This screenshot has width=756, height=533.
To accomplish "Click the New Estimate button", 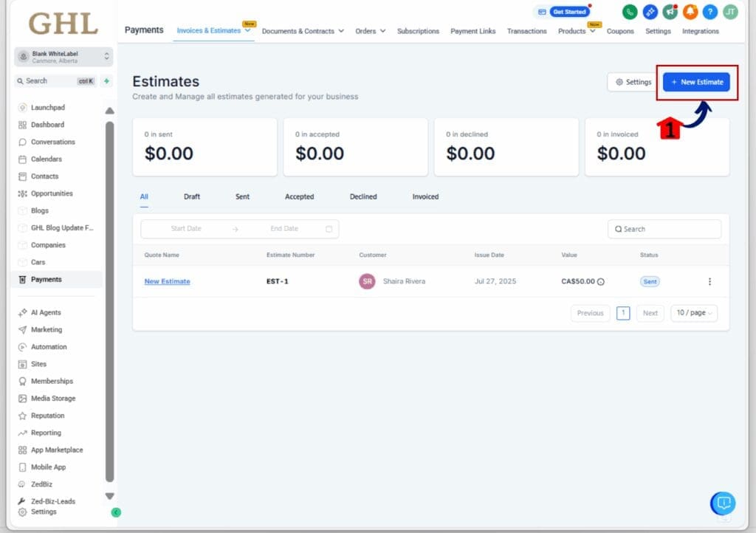I will [x=696, y=82].
